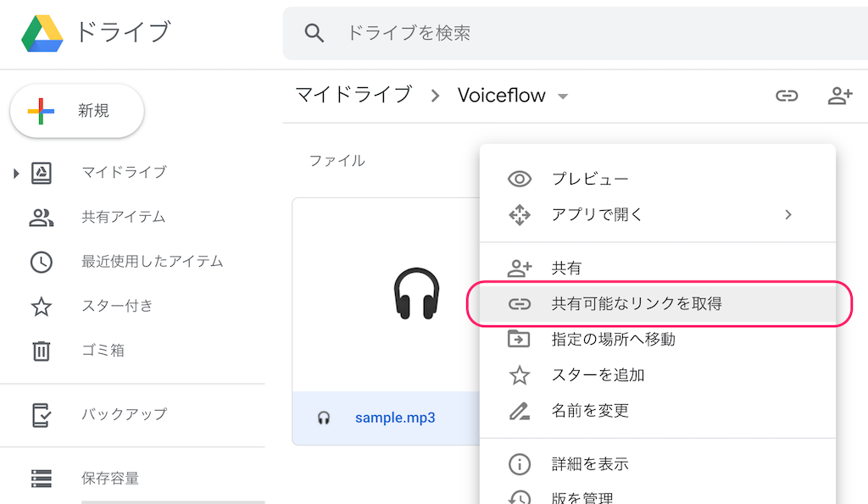Click the breadcrumb separator chevron
The width and height of the screenshot is (868, 504).
click(x=435, y=97)
